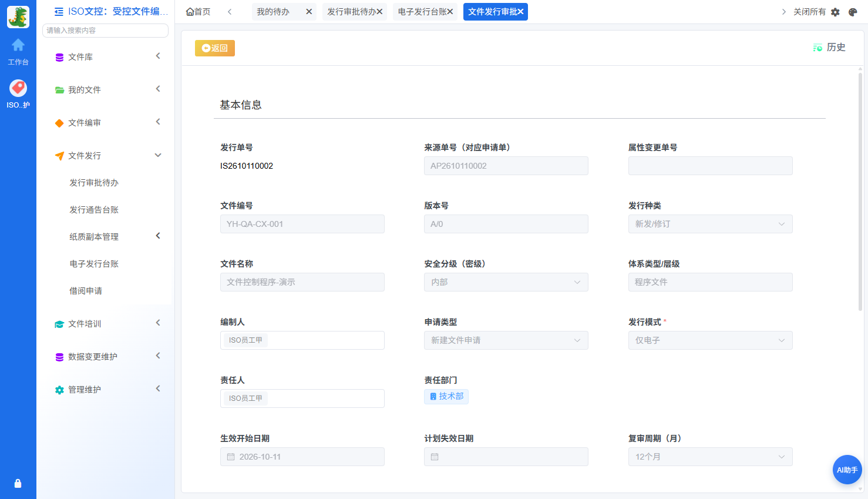
Task: Click the 工作台 home icon
Action: pyautogui.click(x=18, y=45)
